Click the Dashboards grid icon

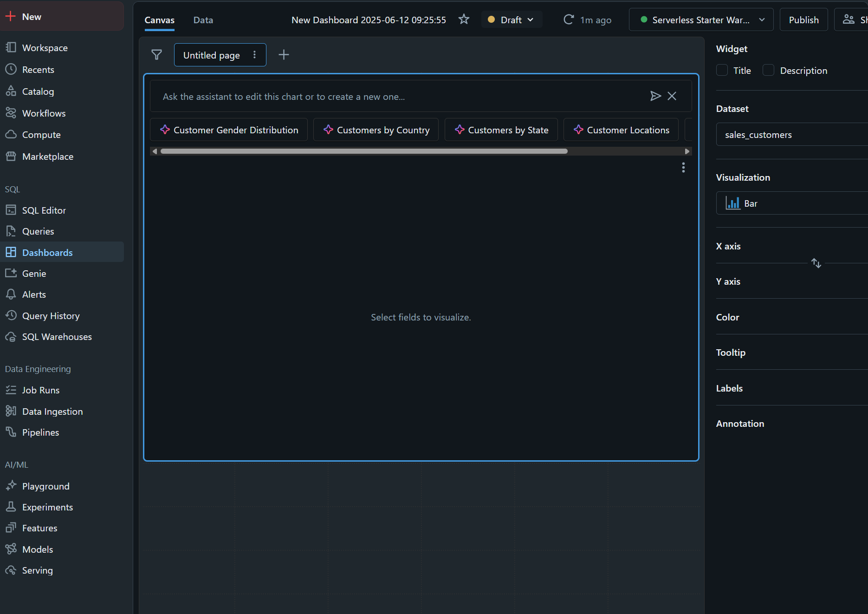[11, 252]
